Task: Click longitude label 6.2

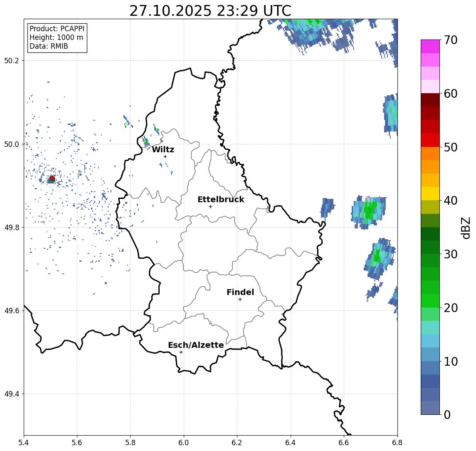Action: [x=237, y=443]
